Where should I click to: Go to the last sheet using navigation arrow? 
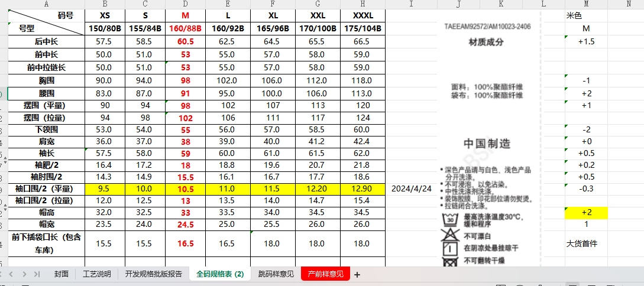pos(37,274)
